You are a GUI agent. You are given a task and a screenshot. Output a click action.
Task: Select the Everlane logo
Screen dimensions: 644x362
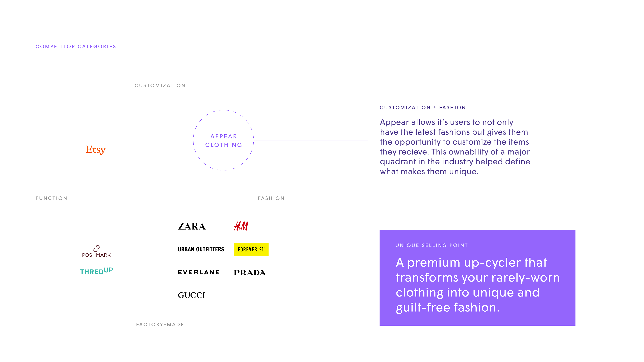pyautogui.click(x=199, y=272)
